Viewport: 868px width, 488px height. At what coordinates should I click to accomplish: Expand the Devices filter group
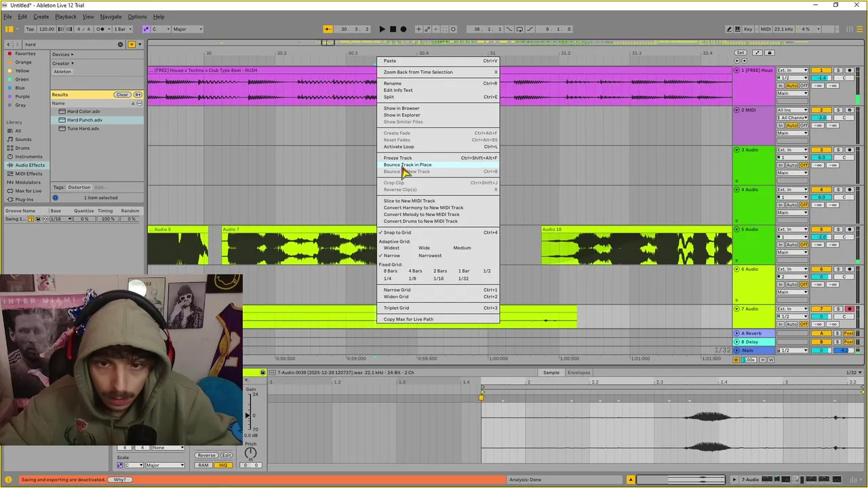pos(63,54)
